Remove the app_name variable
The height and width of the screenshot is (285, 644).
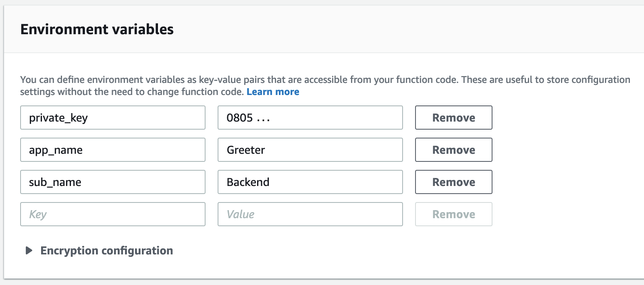pyautogui.click(x=453, y=150)
